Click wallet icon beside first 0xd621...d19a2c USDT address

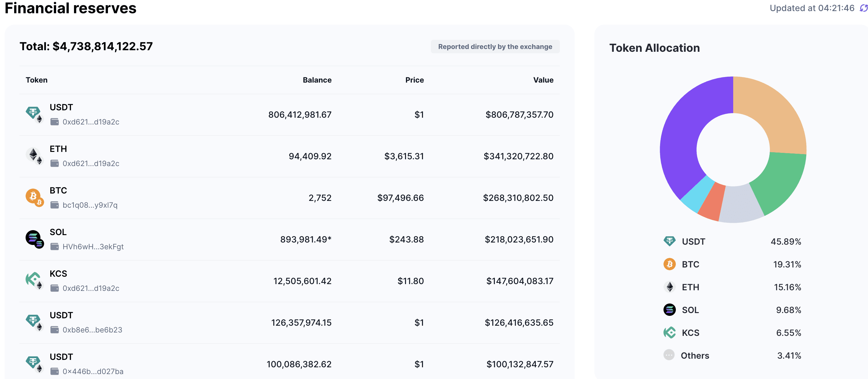click(54, 122)
